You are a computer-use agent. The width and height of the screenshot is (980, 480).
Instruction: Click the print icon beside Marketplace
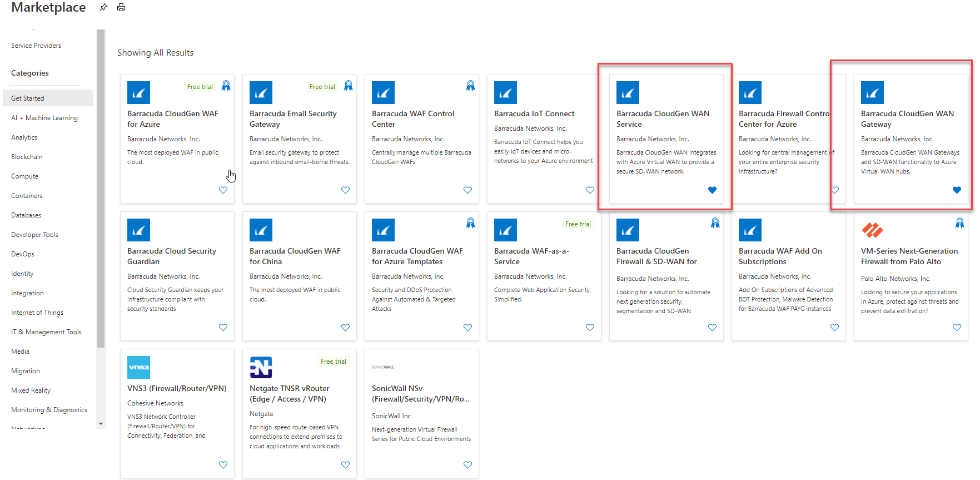point(121,7)
